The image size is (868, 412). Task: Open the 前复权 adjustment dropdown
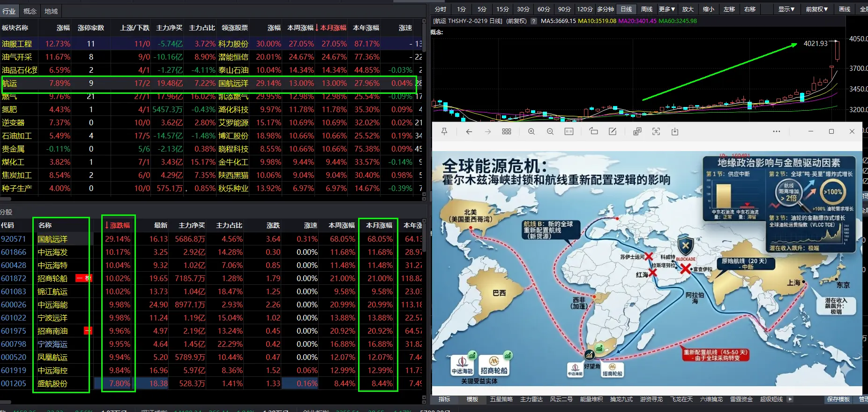click(816, 9)
